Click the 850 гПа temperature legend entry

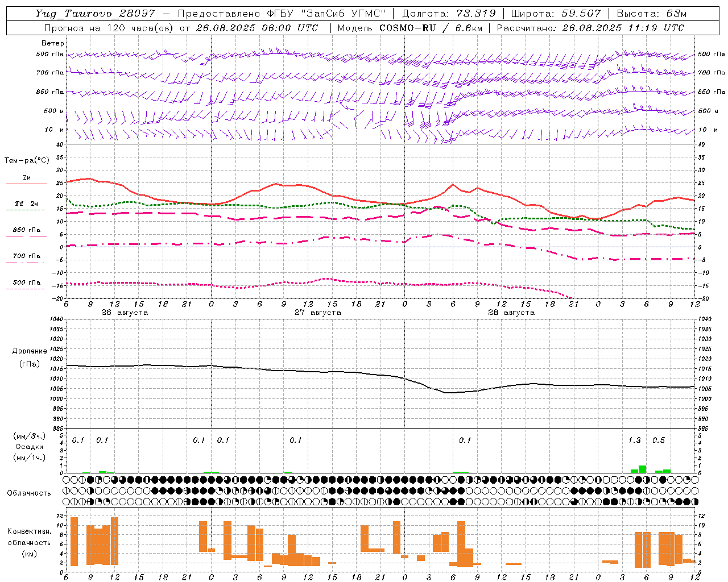(x=26, y=230)
